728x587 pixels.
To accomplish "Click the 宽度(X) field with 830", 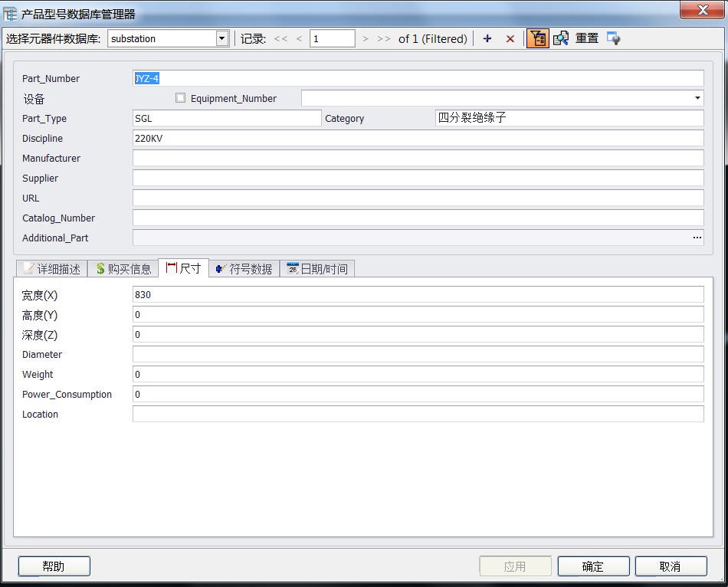I will pyautogui.click(x=418, y=294).
